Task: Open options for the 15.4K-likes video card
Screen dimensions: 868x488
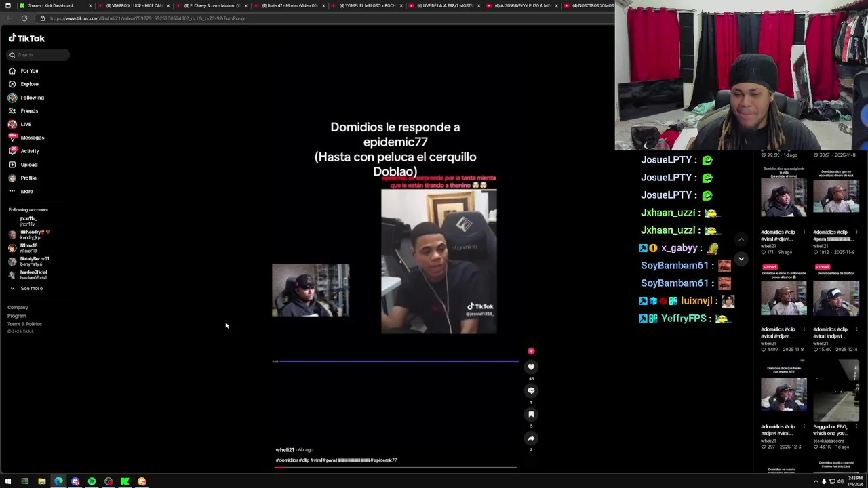Action: pyautogui.click(x=856, y=329)
